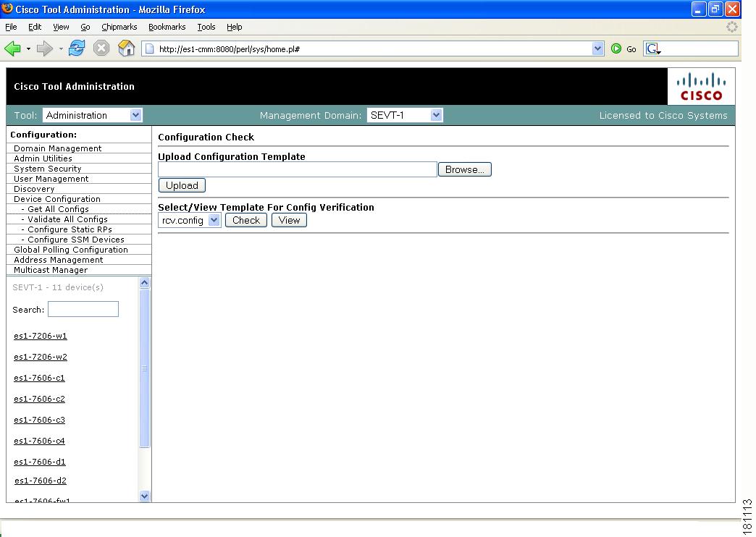
Task: Click the page icon in address bar
Action: pyautogui.click(x=149, y=48)
